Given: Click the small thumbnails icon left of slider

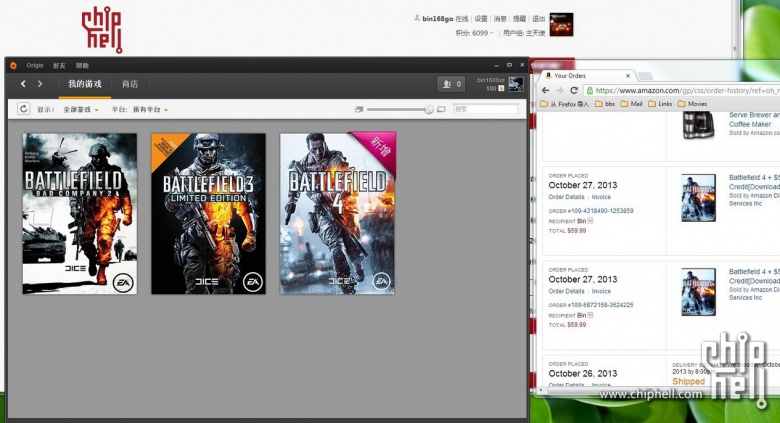Looking at the screenshot, I should tap(359, 109).
